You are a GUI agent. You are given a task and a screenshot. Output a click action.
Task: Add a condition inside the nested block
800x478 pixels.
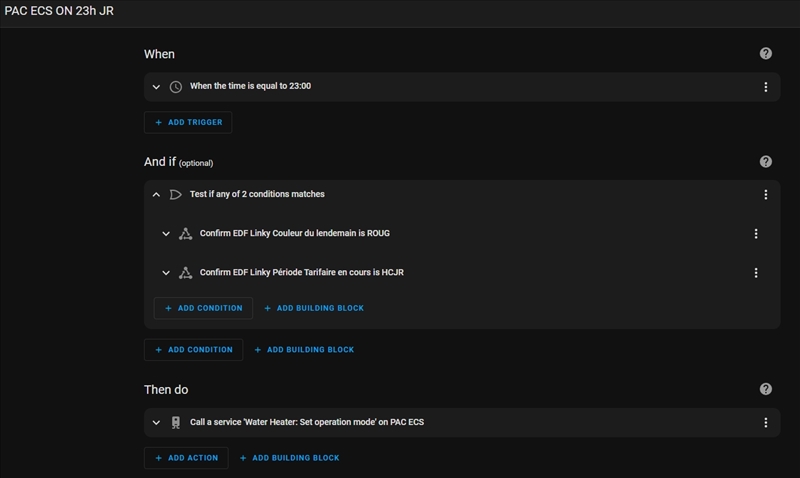203,308
